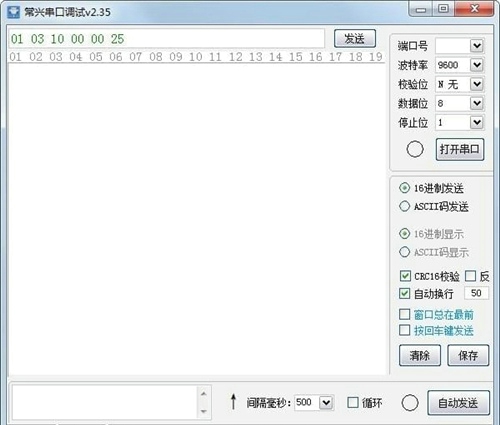Open the 间隔毫秒 dropdown arrow
Image resolution: width=500 pixels, height=425 pixels.
point(326,403)
